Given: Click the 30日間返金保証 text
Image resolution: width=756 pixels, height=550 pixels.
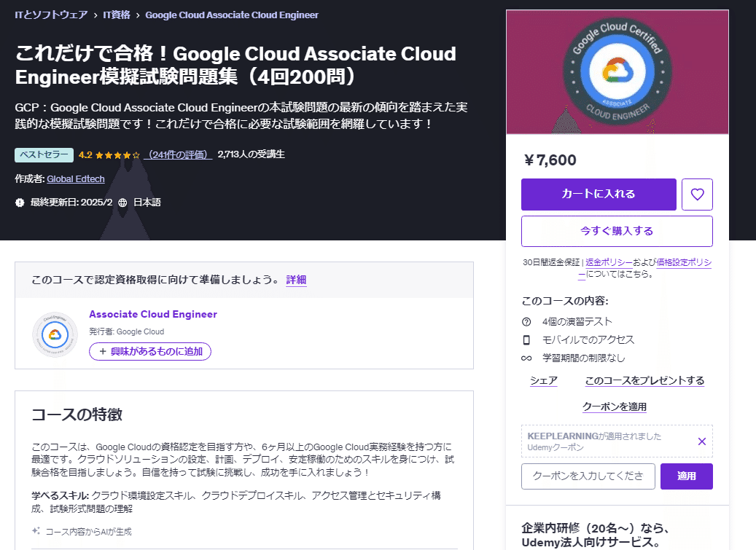Looking at the screenshot, I should coord(551,262).
